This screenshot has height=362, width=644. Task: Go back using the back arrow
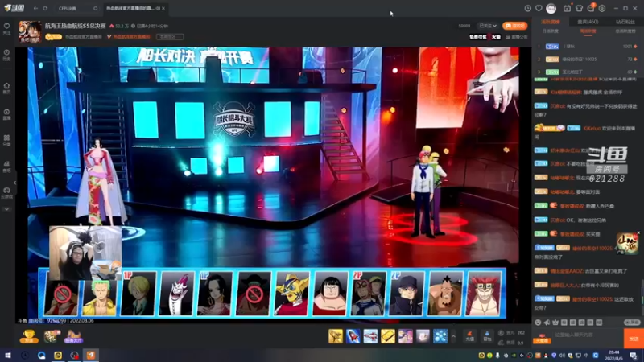tap(35, 8)
